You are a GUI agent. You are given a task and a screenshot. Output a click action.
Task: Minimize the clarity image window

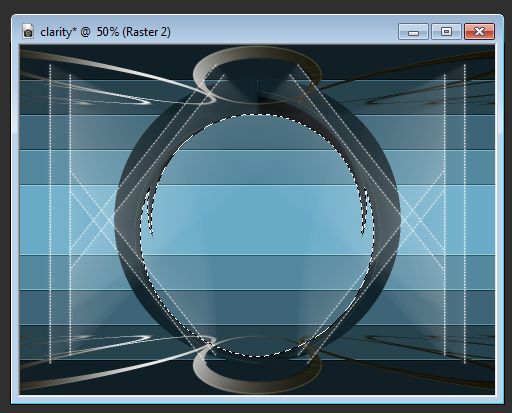click(413, 32)
